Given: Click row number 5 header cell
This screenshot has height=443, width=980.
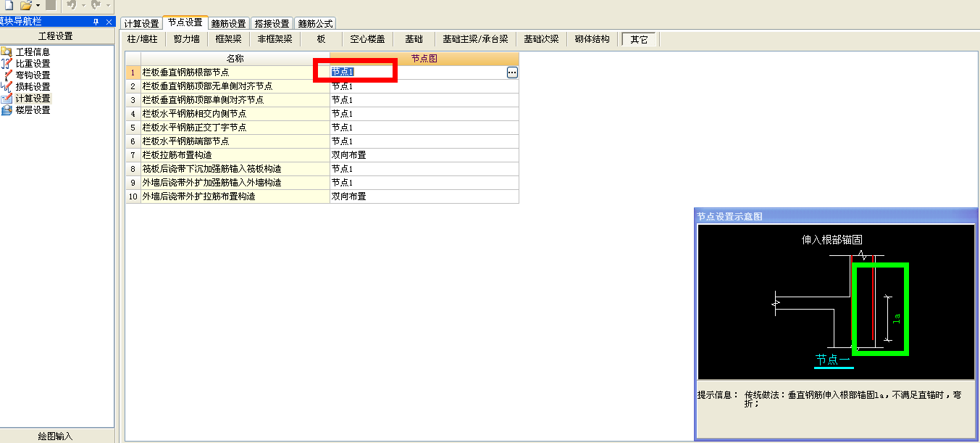Looking at the screenshot, I should pyautogui.click(x=133, y=128).
